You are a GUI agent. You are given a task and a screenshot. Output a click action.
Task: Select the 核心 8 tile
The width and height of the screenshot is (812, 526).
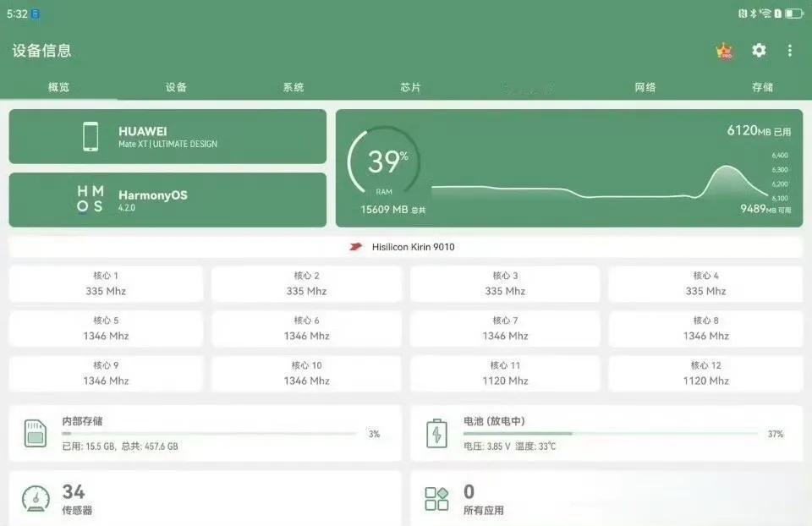point(705,328)
